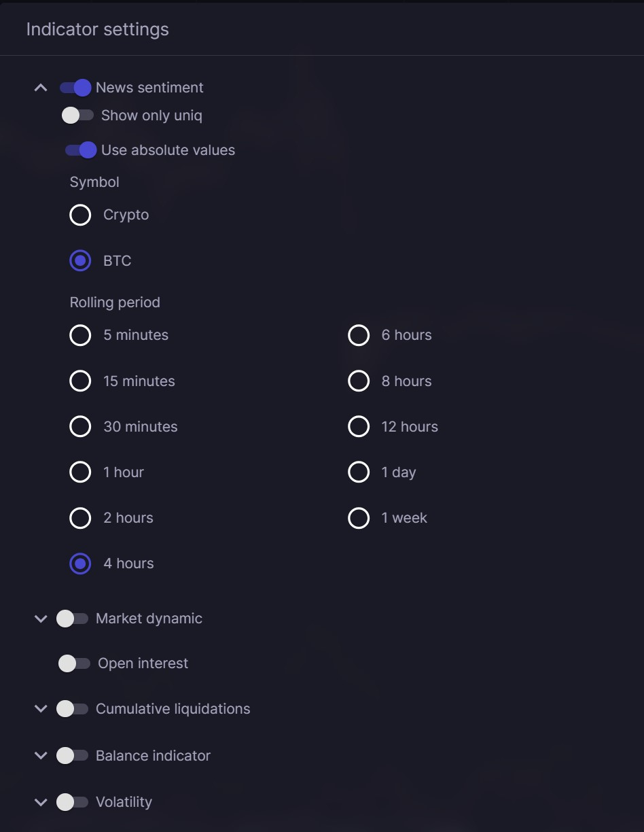Expand the Balance indicator section
644x832 pixels.
pos(41,756)
